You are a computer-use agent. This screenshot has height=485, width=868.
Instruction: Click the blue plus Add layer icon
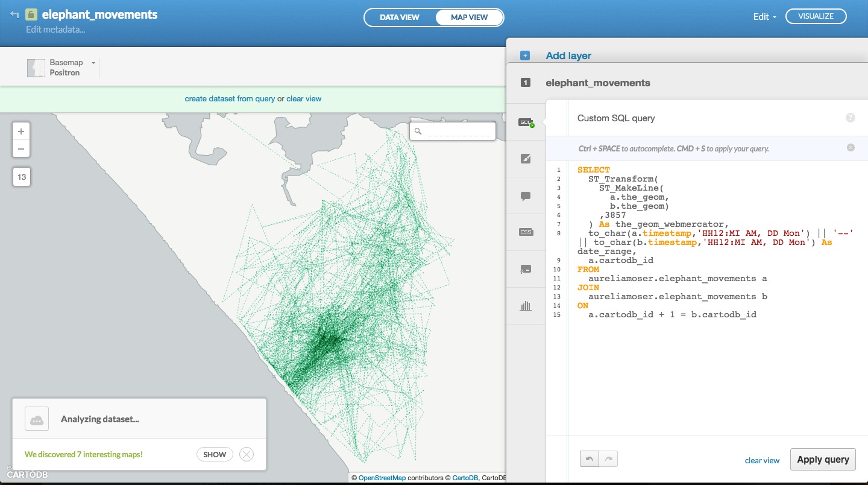525,55
